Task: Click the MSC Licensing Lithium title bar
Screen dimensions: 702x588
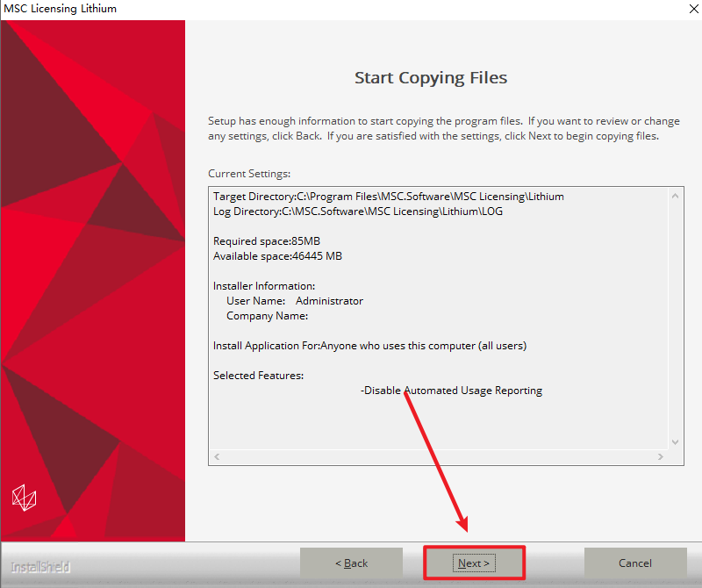Action: click(263, 9)
